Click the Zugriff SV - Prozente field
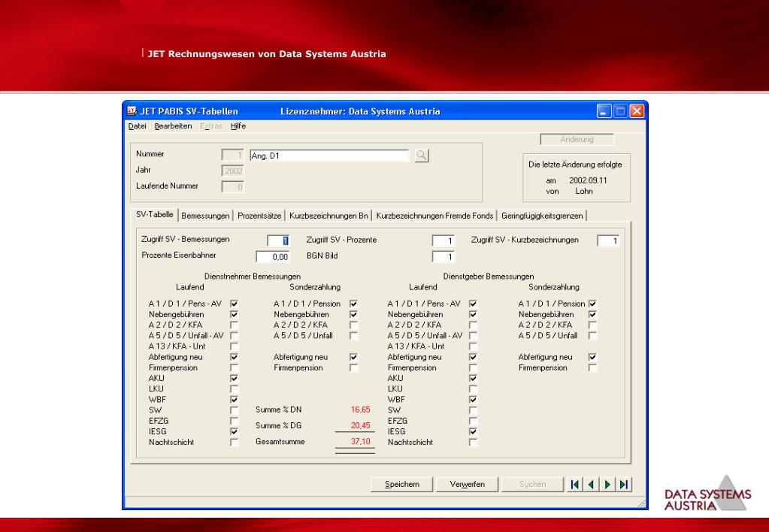769x532 pixels. pyautogui.click(x=444, y=240)
